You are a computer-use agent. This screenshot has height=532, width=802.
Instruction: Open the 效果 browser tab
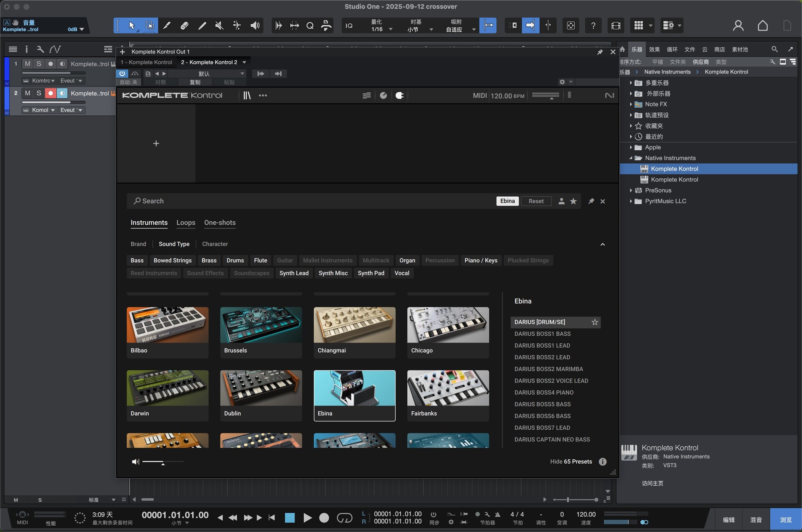pyautogui.click(x=654, y=49)
